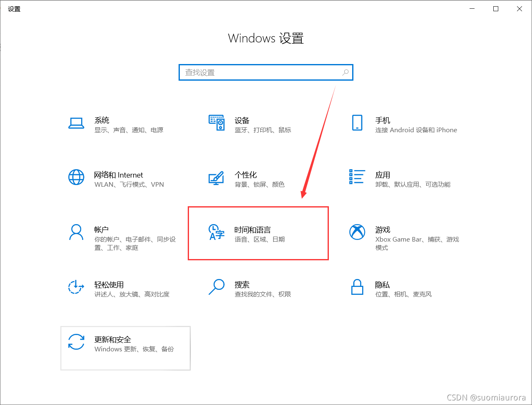The height and width of the screenshot is (405, 532).
Task: Open the 时间和语言 title
Action: click(253, 230)
